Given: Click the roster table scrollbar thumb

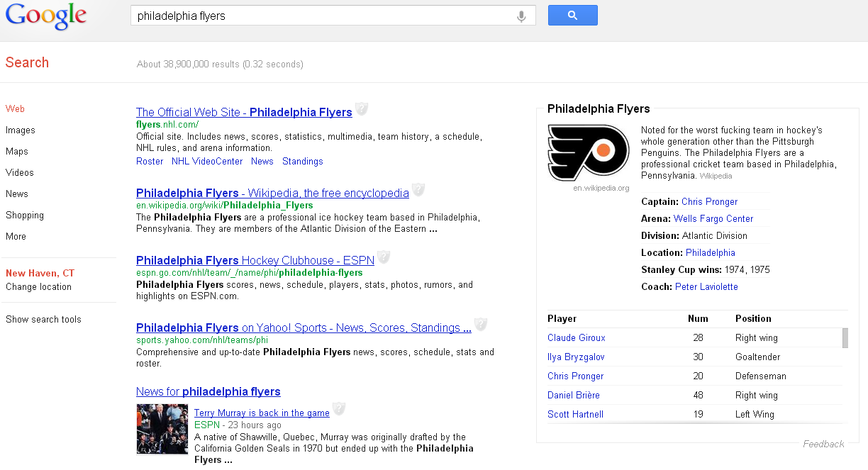Looking at the screenshot, I should click(x=845, y=338).
